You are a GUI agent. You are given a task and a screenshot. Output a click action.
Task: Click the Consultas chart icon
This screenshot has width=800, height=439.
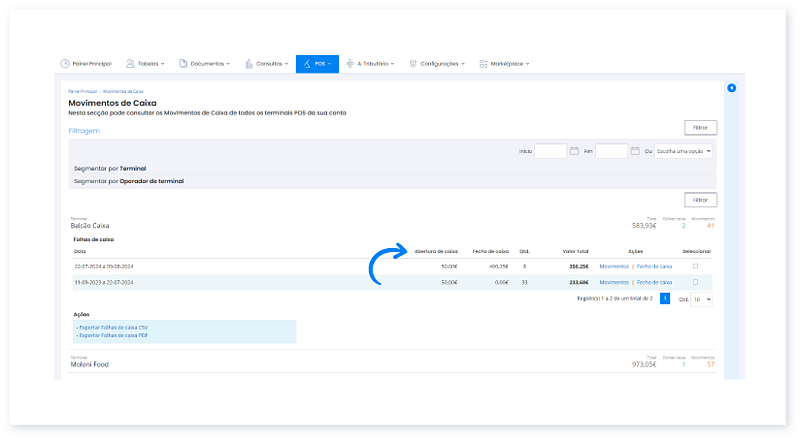[249, 64]
